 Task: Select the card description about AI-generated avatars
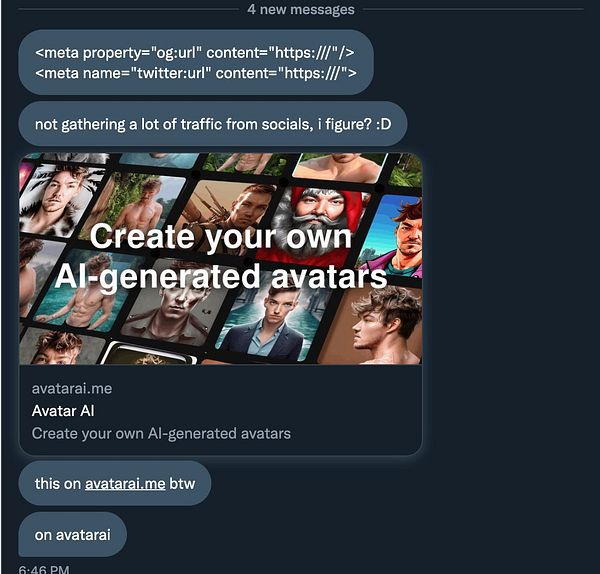(161, 434)
